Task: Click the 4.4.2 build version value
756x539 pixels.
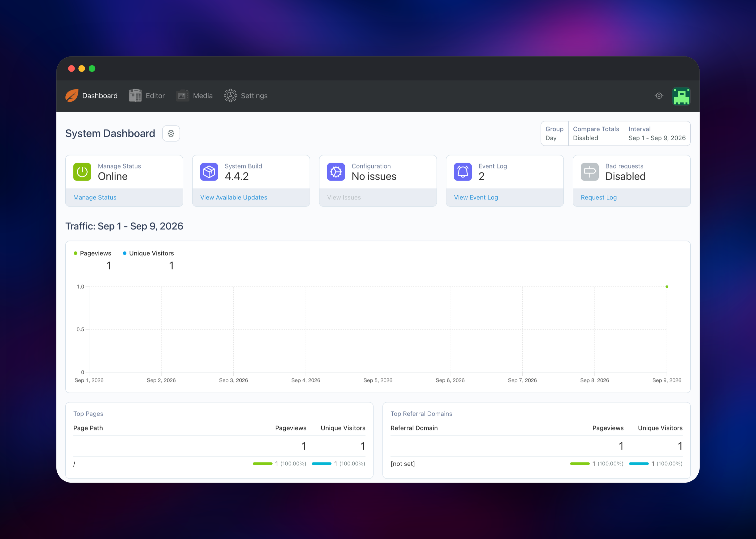Action: [x=237, y=176]
